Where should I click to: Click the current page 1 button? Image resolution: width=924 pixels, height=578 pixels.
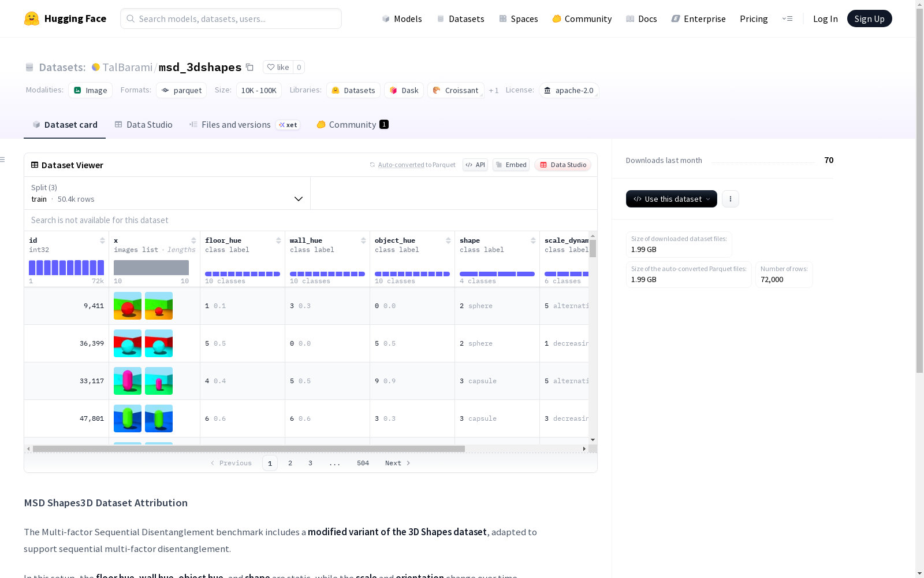pyautogui.click(x=270, y=463)
